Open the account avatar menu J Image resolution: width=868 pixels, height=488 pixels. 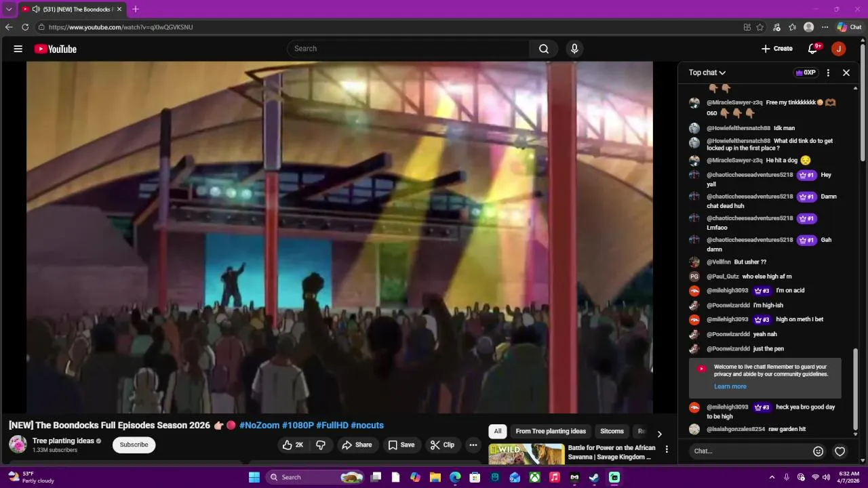click(839, 49)
